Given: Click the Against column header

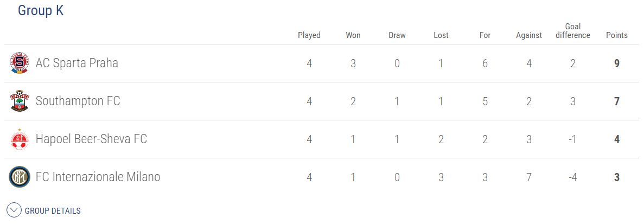Looking at the screenshot, I should pyautogui.click(x=529, y=35).
